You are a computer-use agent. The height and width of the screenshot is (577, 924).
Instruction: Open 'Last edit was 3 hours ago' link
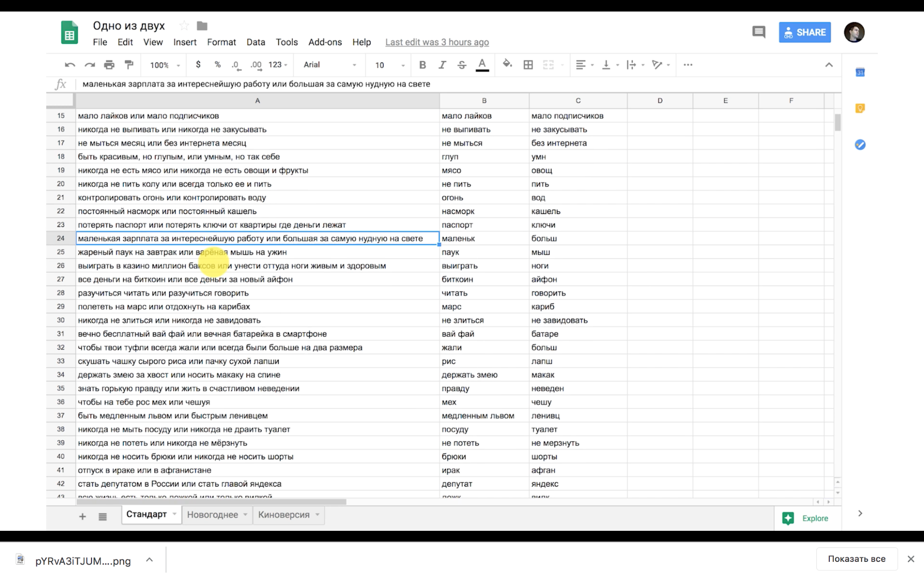pos(437,42)
